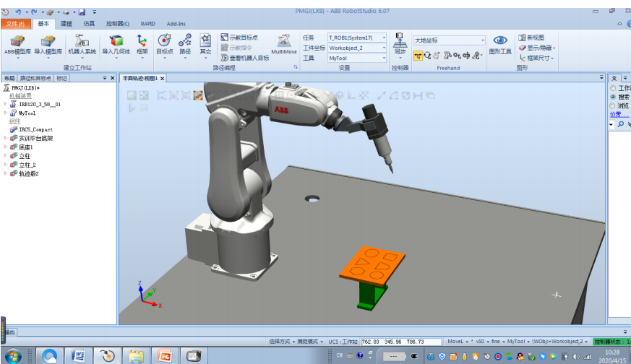Toggle the highlighted Freehand move button
Screen dimensions: 631x364
[x=418, y=56]
